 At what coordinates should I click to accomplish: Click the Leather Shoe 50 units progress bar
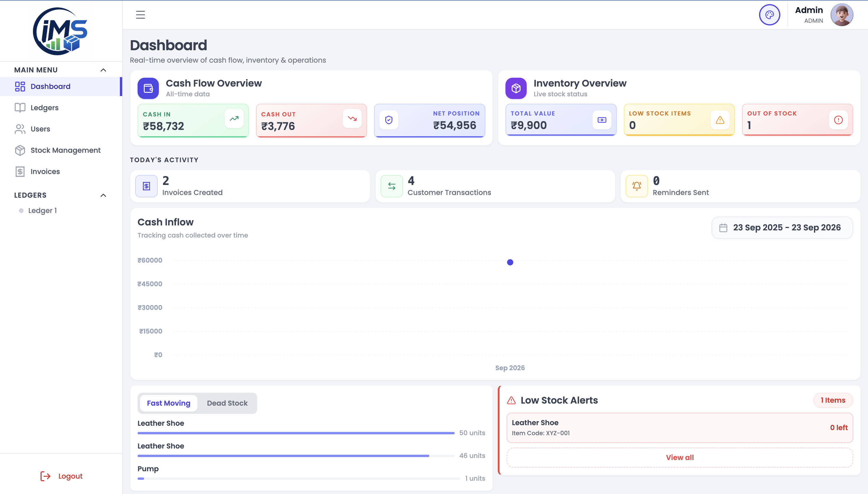[x=296, y=433]
